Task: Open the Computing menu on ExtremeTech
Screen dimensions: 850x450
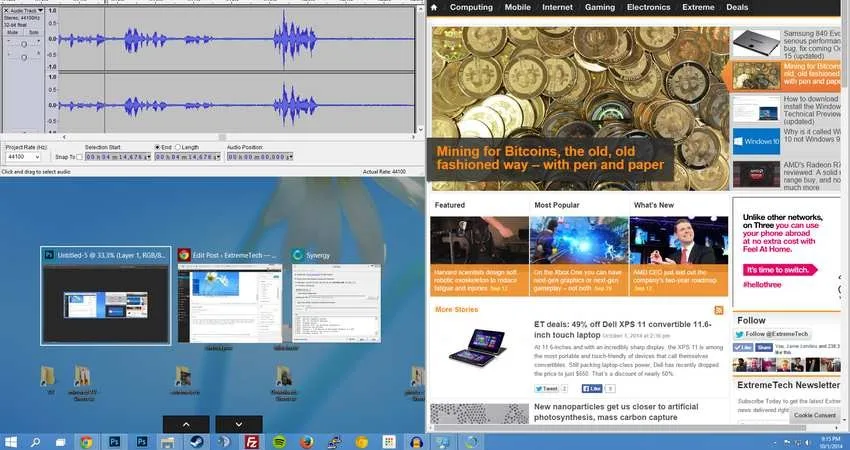Action: pos(471,8)
